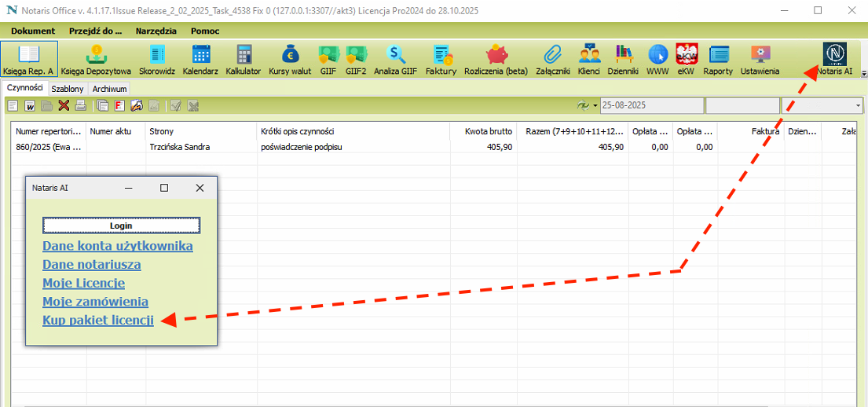Open the Analiza GIIF tool

395,60
